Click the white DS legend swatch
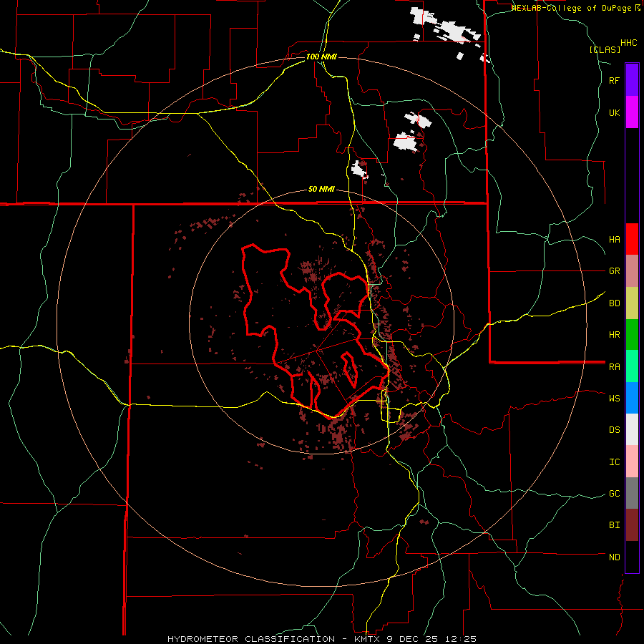 [x=632, y=429]
